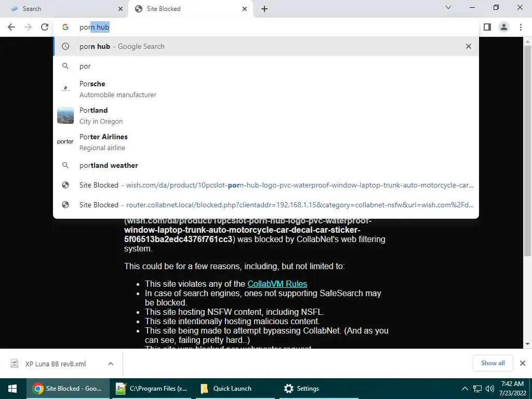
Task: Open the browser side panel icon
Action: coord(487,27)
